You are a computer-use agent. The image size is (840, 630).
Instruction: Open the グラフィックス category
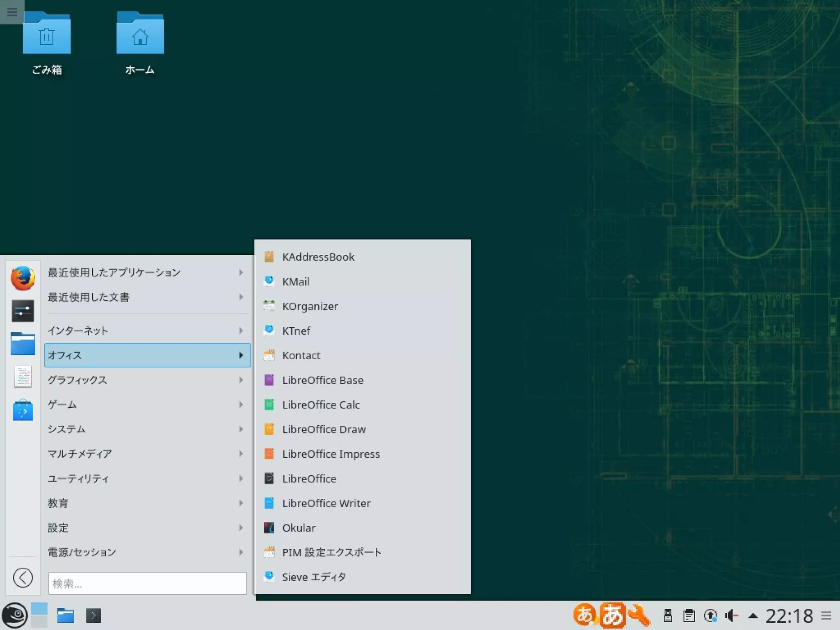click(147, 380)
